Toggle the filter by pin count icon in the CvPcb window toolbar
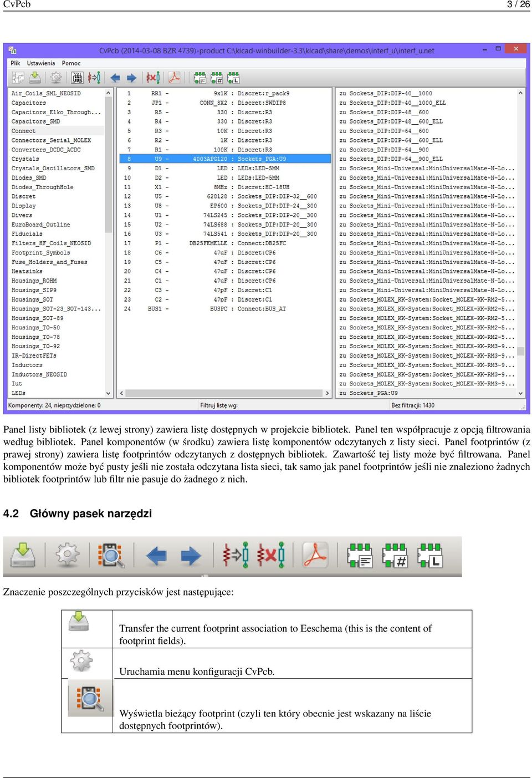 pyautogui.click(x=217, y=78)
